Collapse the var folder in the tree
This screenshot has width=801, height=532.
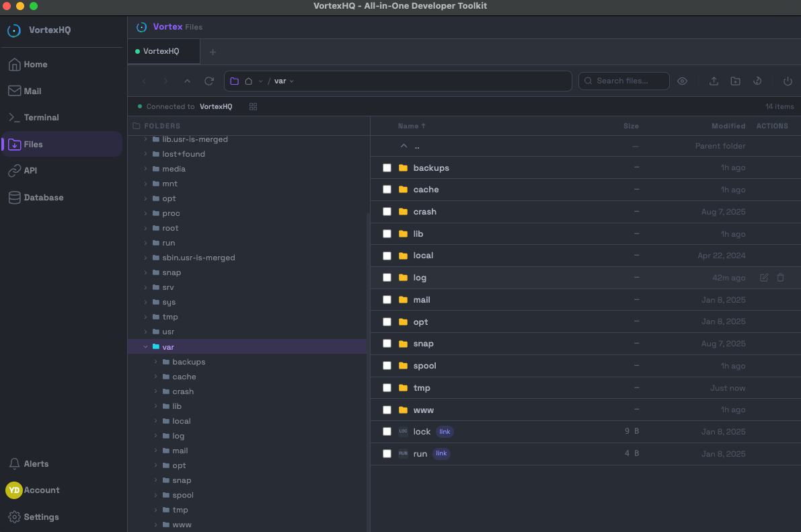pyautogui.click(x=145, y=346)
